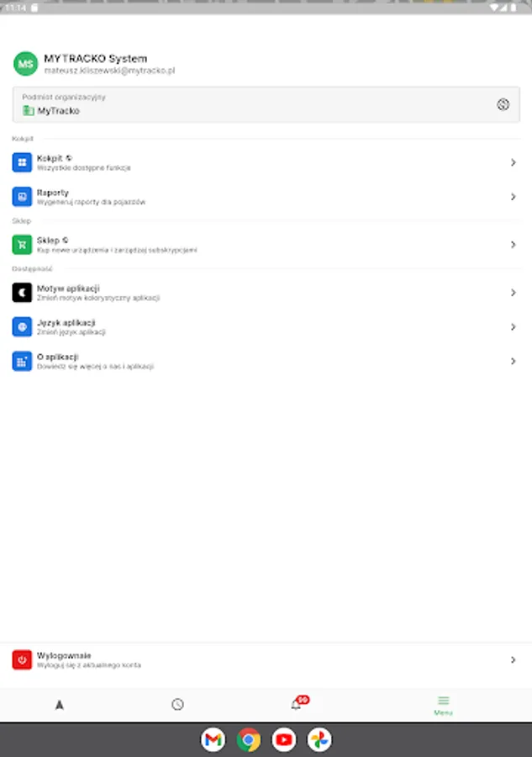Tap the Wylogowanie logout label
The height and width of the screenshot is (757, 532).
[64, 655]
